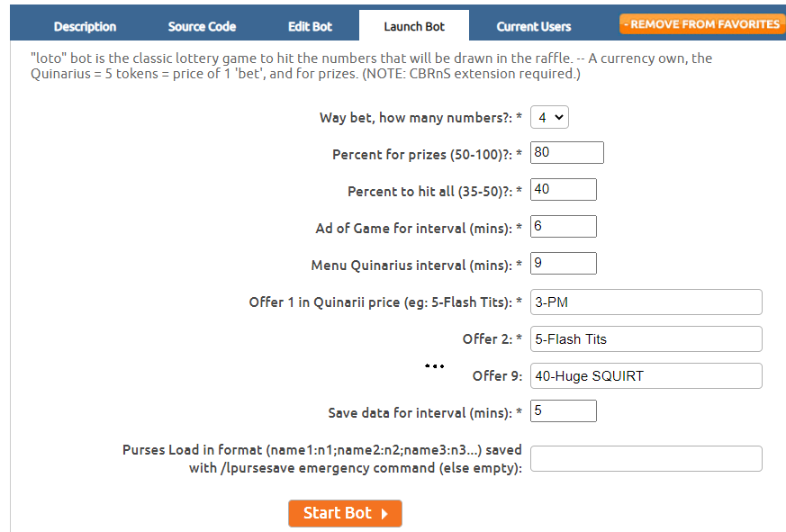
Task: Click the 'Percent for prizes' field
Action: coord(566,152)
